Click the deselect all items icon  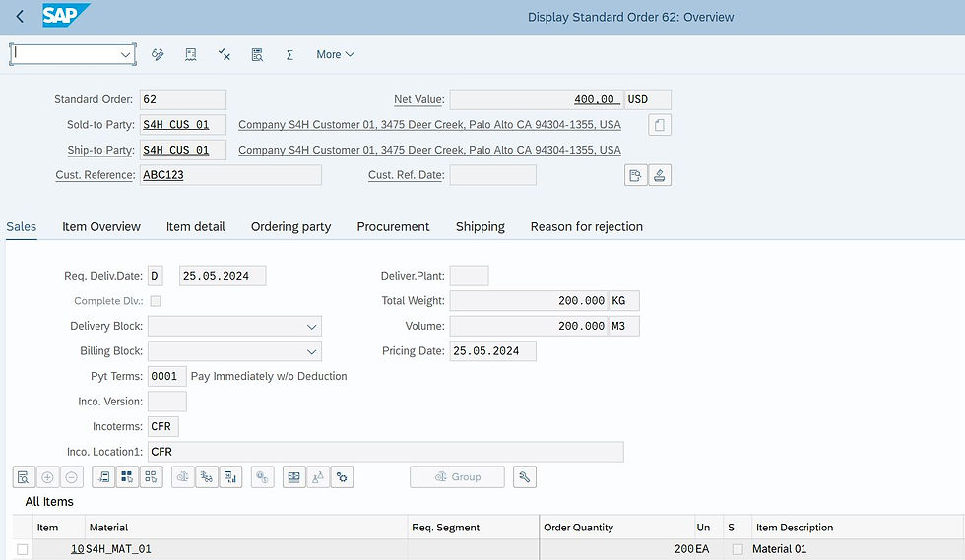[151, 477]
